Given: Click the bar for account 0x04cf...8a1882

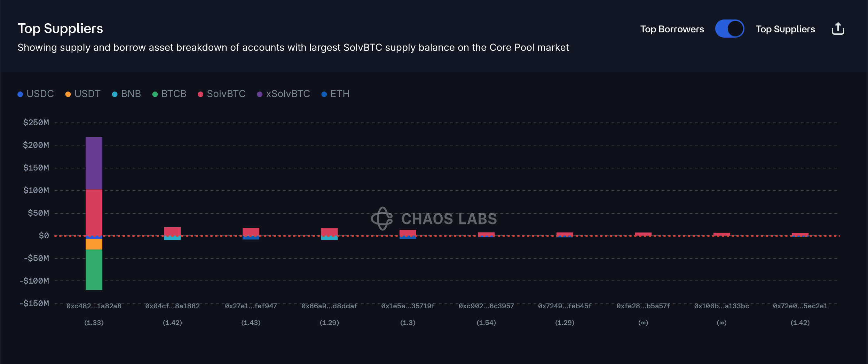Looking at the screenshot, I should pyautogui.click(x=172, y=232).
